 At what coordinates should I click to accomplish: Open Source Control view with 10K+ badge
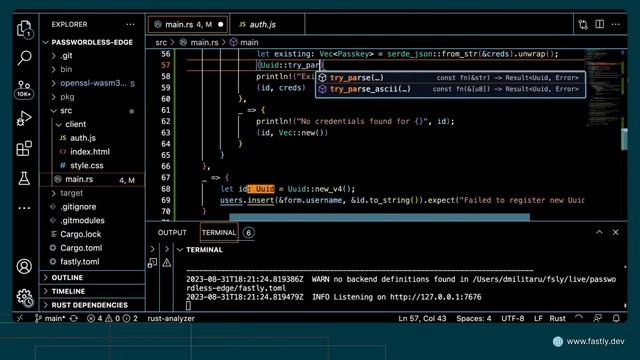pyautogui.click(x=24, y=89)
